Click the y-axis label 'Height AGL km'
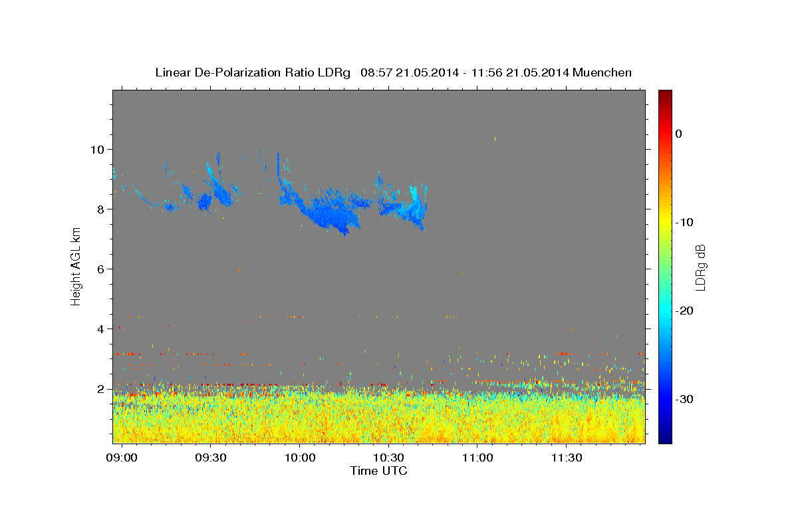Screen dimensions: 798x532 click(76, 266)
